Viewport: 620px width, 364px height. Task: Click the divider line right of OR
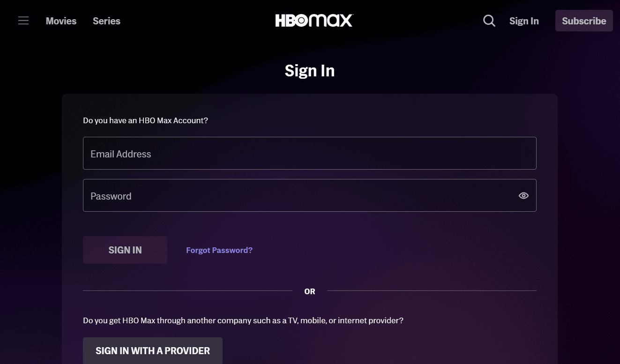click(431, 291)
